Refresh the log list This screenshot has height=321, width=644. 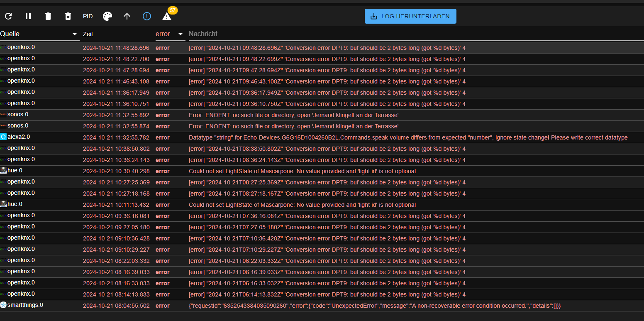click(8, 16)
